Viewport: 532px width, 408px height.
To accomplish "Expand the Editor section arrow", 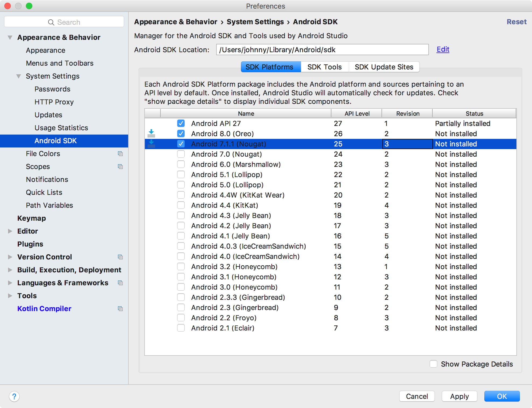I will click(x=10, y=231).
